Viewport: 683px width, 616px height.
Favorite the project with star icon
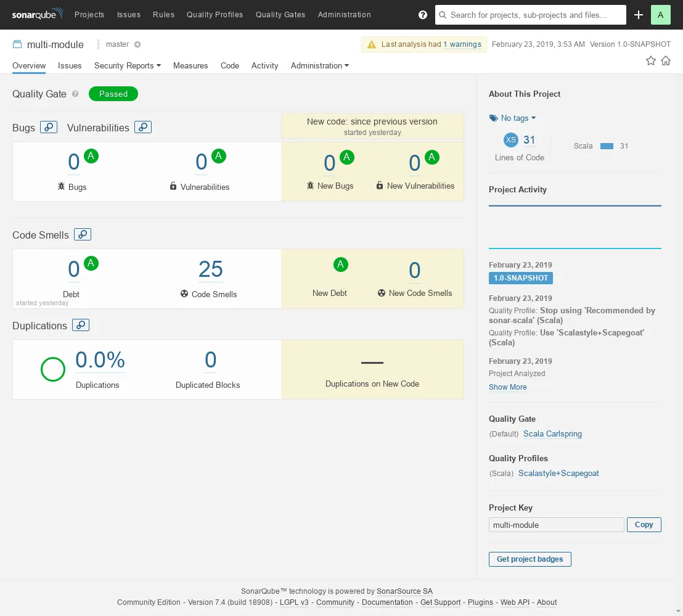tap(650, 60)
